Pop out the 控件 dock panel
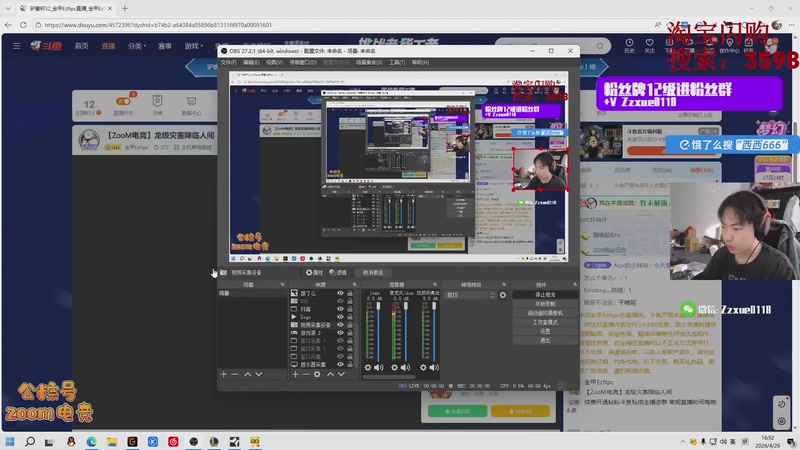This screenshot has height=450, width=800. [x=574, y=285]
